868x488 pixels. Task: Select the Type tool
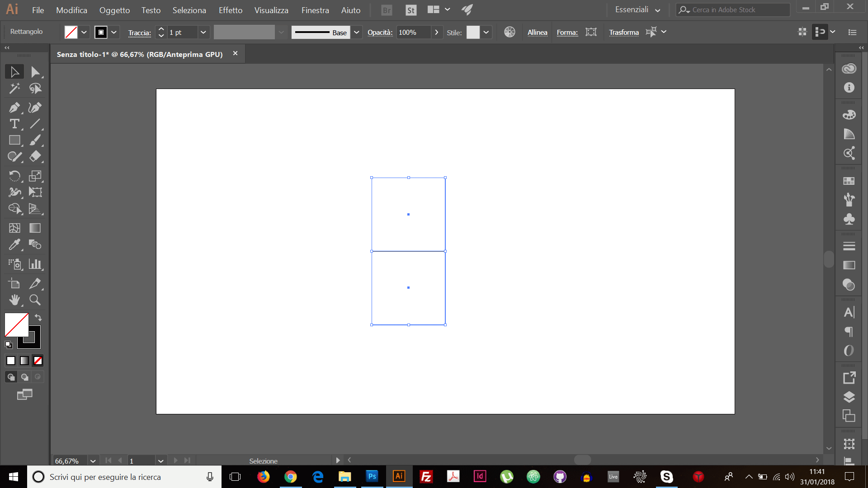(x=15, y=123)
